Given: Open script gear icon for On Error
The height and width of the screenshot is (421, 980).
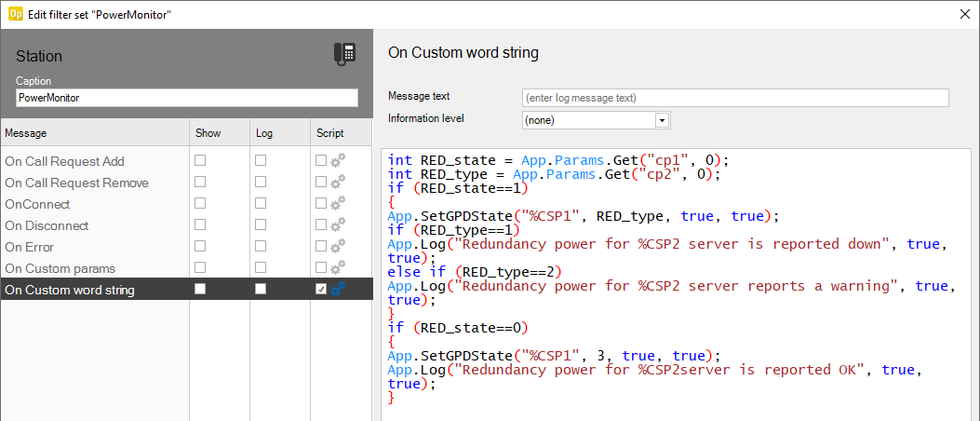Looking at the screenshot, I should [338, 247].
